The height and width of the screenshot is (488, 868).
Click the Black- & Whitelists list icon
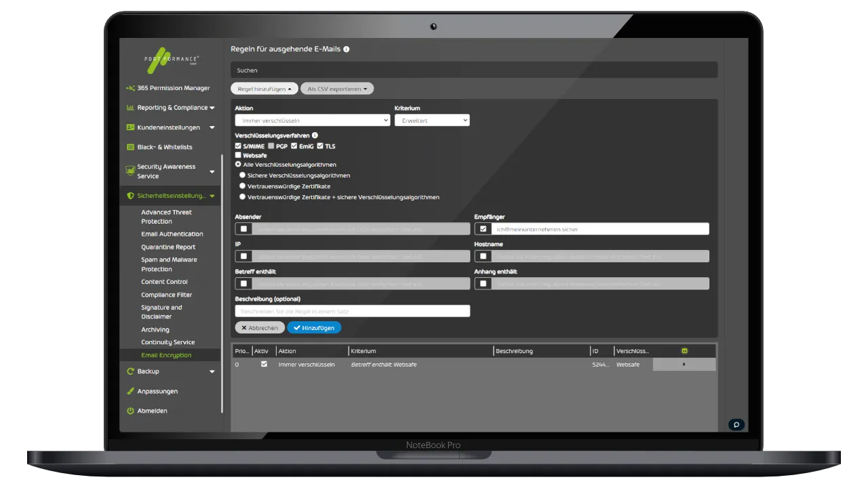130,147
